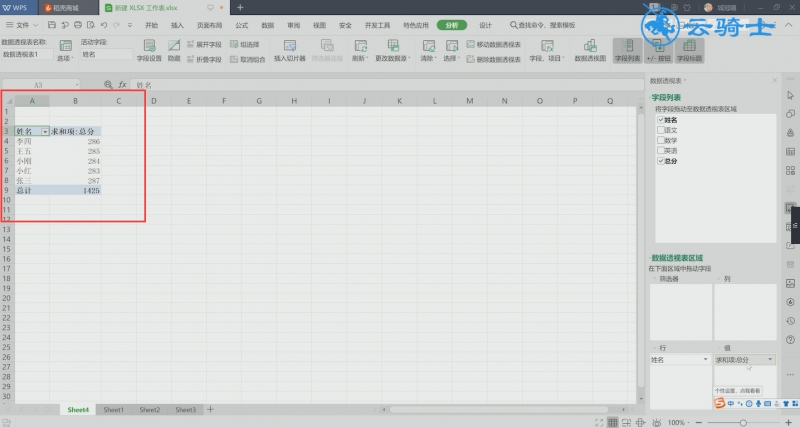Viewport: 800px width, 428px height.
Task: Open 求和项:总分 dropdown in values area
Action: pyautogui.click(x=770, y=360)
